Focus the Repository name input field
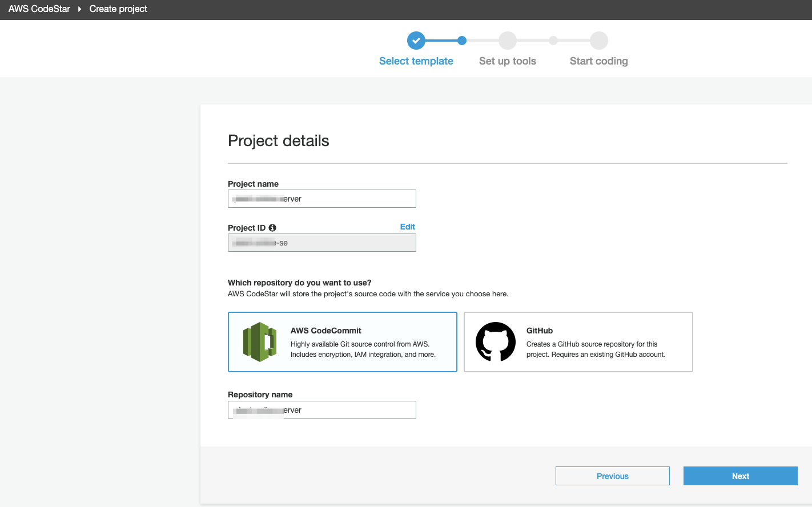 coord(322,410)
